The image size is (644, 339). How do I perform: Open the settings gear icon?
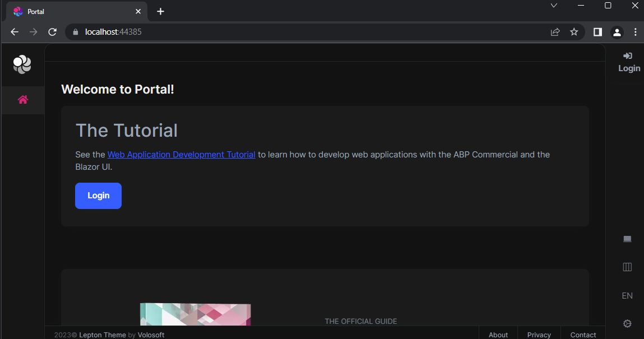[x=627, y=323]
